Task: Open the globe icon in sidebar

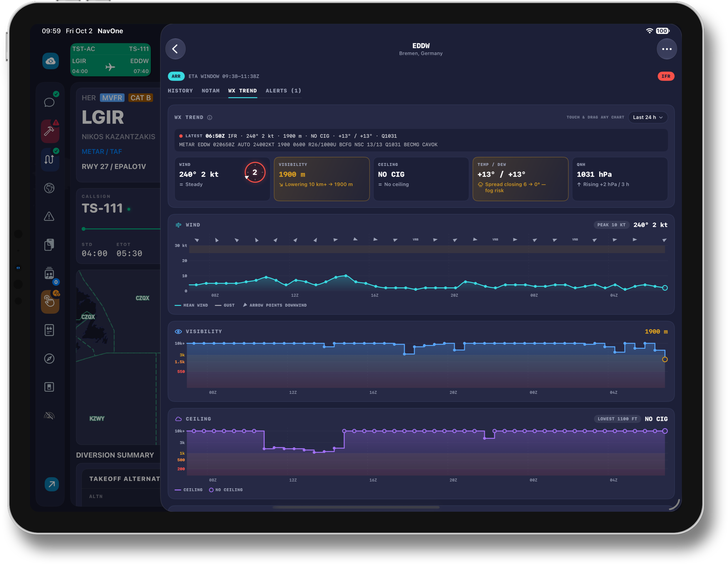Action: tap(49, 188)
